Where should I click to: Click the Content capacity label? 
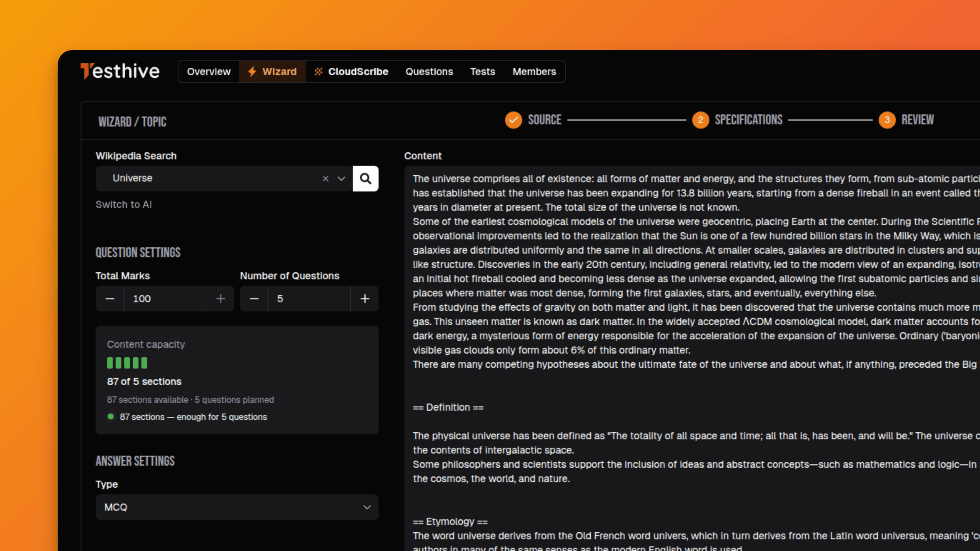point(146,344)
